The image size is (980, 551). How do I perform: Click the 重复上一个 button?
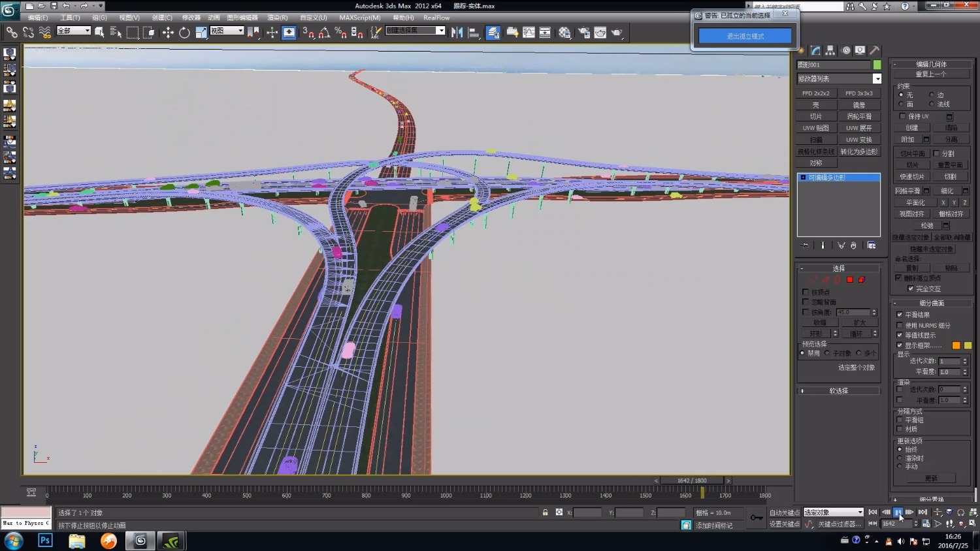pyautogui.click(x=931, y=74)
